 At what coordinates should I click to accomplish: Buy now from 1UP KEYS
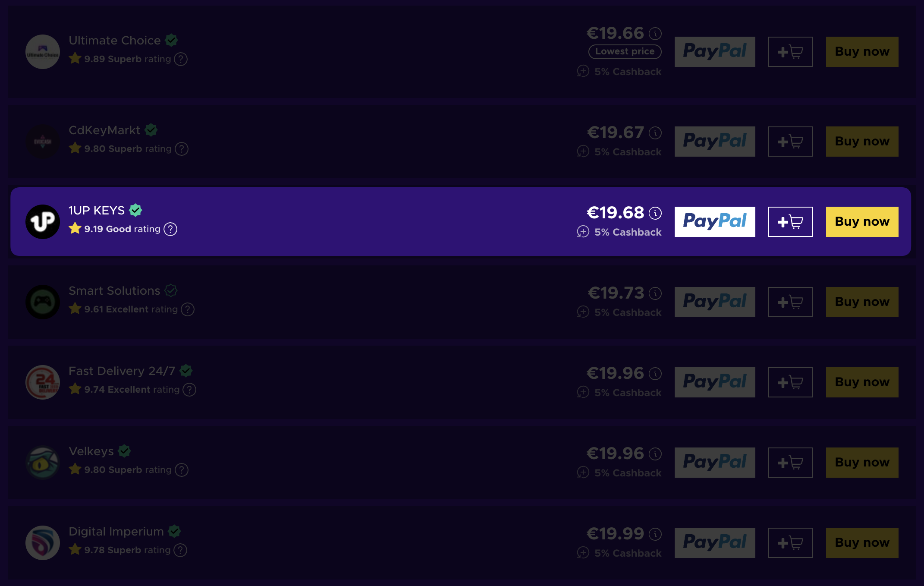coord(862,222)
